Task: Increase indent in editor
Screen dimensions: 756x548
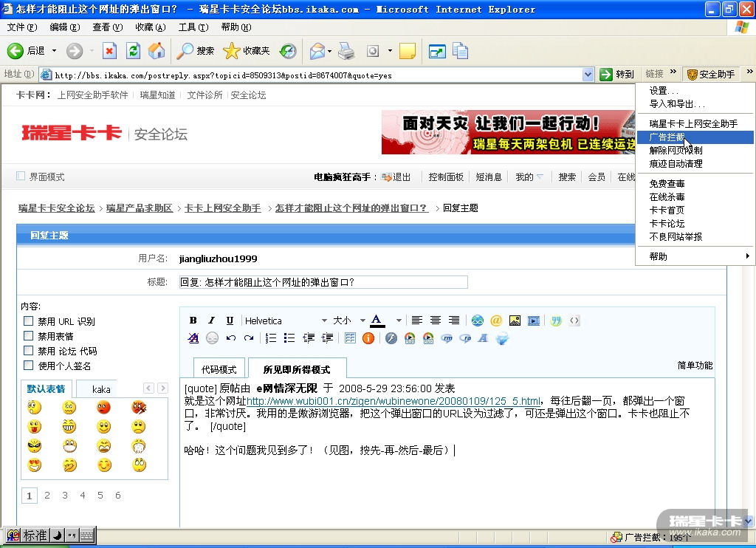Action: [x=327, y=338]
